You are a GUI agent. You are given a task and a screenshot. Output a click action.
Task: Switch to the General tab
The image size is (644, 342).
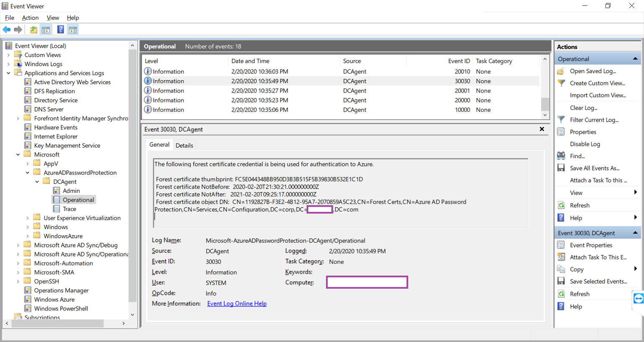159,145
